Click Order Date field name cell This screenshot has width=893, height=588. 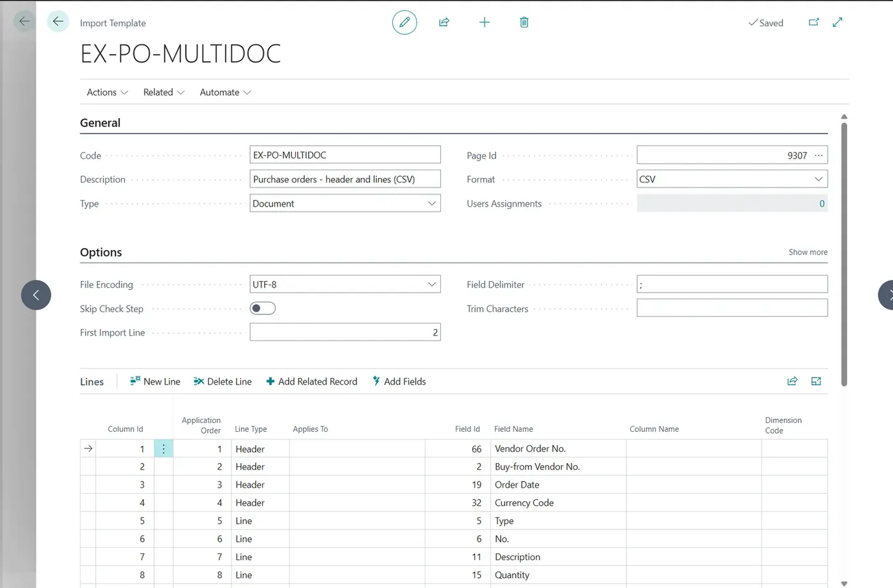tap(559, 485)
